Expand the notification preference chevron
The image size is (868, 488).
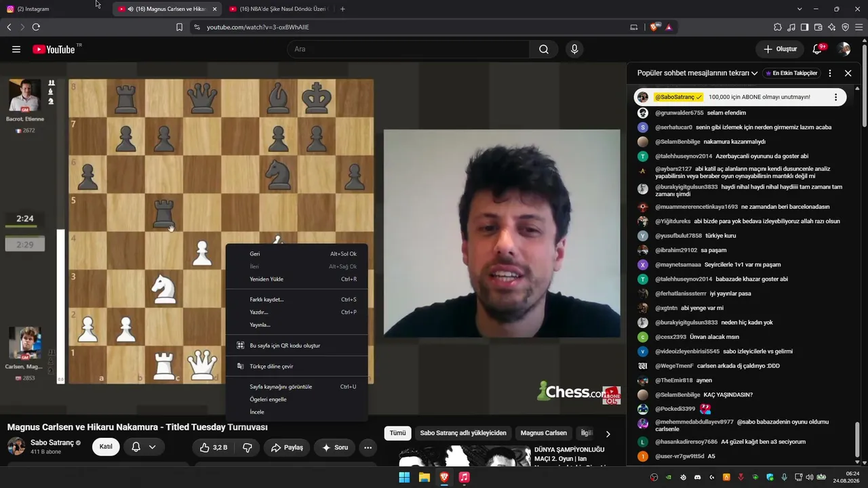point(153,447)
